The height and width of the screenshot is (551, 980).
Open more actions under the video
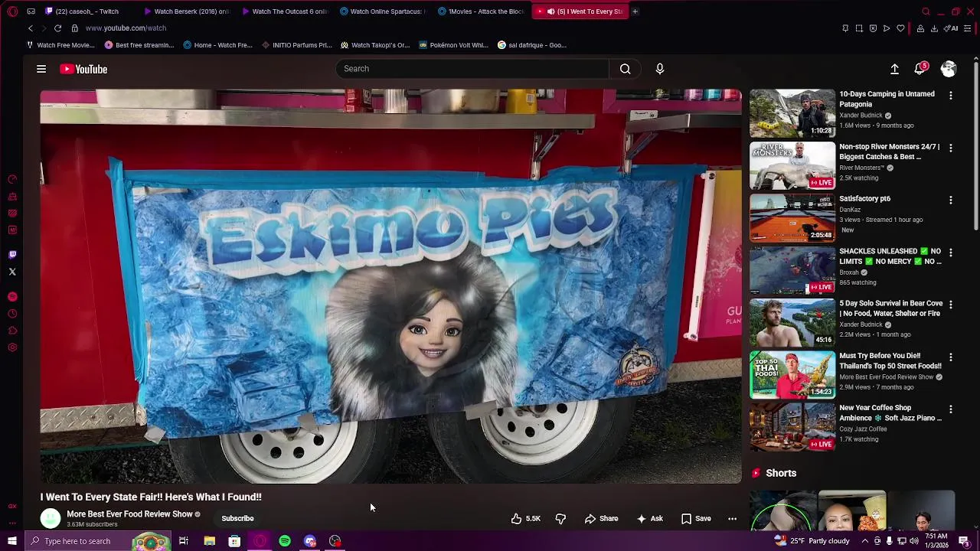click(732, 519)
